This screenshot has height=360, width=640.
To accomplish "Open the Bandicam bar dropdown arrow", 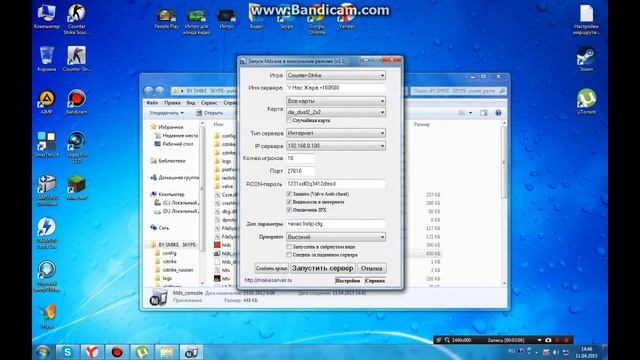I will point(539,340).
